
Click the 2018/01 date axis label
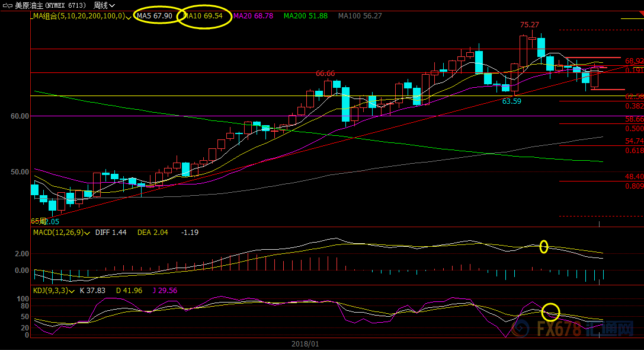pos(305,344)
